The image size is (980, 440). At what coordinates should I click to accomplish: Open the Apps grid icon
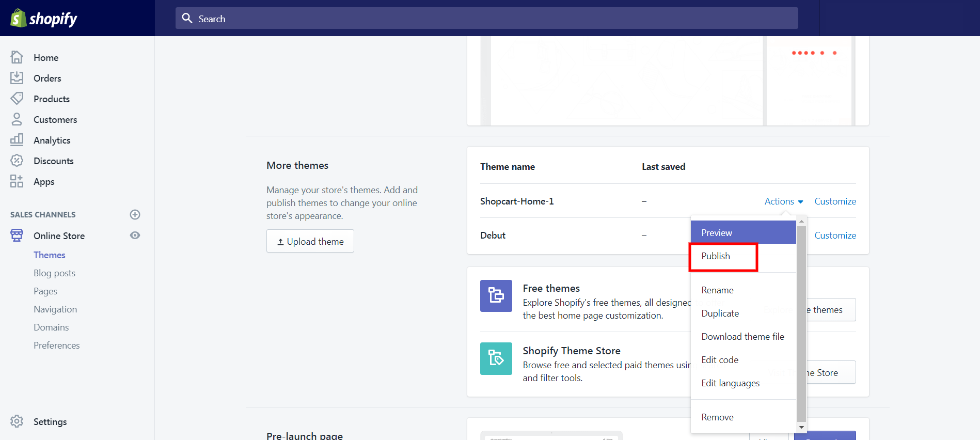coord(17,181)
